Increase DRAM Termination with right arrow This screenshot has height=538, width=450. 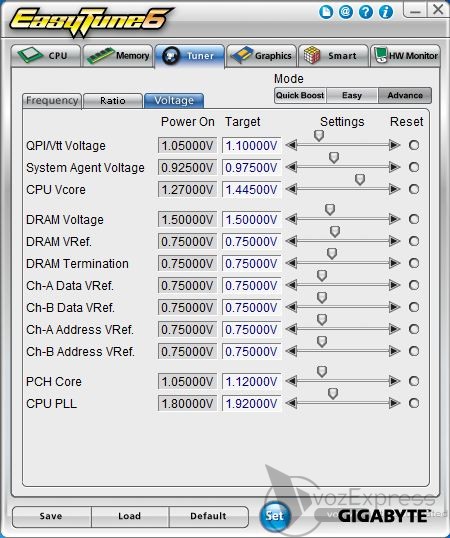(394, 263)
